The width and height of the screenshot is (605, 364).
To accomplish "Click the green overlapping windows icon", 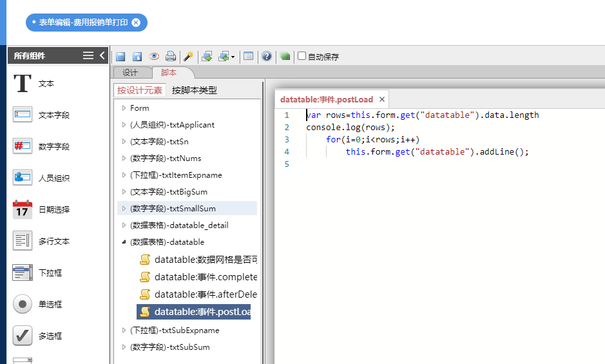I will (285, 57).
